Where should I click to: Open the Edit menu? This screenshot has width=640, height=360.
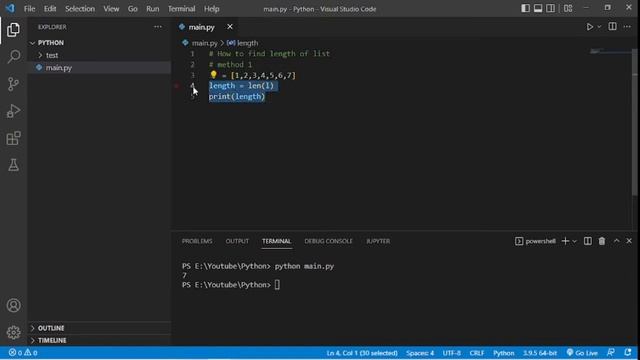click(x=50, y=9)
